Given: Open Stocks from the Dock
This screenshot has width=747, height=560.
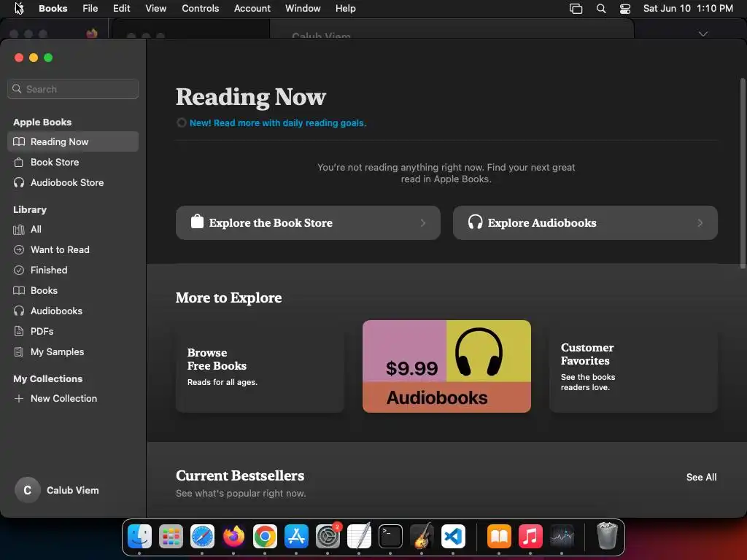Looking at the screenshot, I should point(562,536).
